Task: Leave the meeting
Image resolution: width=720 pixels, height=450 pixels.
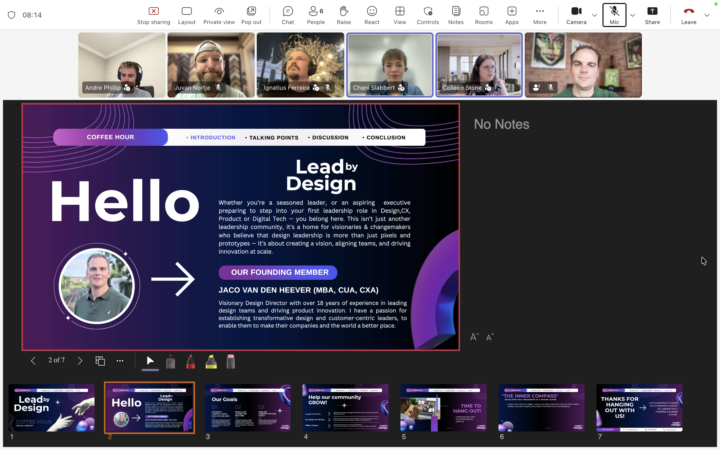Action: point(689,15)
